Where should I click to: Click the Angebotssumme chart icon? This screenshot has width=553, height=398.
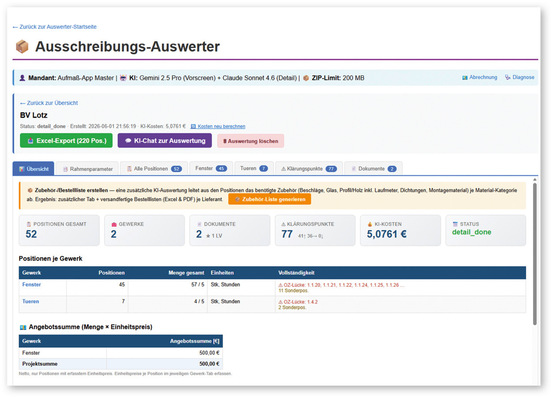[23, 327]
